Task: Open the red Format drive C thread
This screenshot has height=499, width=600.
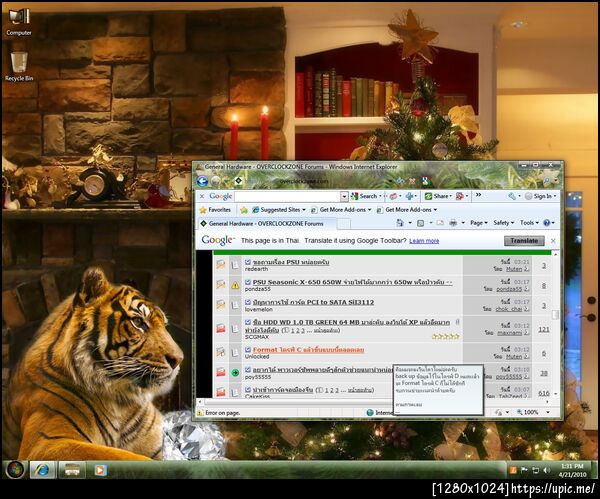Action: coord(308,350)
